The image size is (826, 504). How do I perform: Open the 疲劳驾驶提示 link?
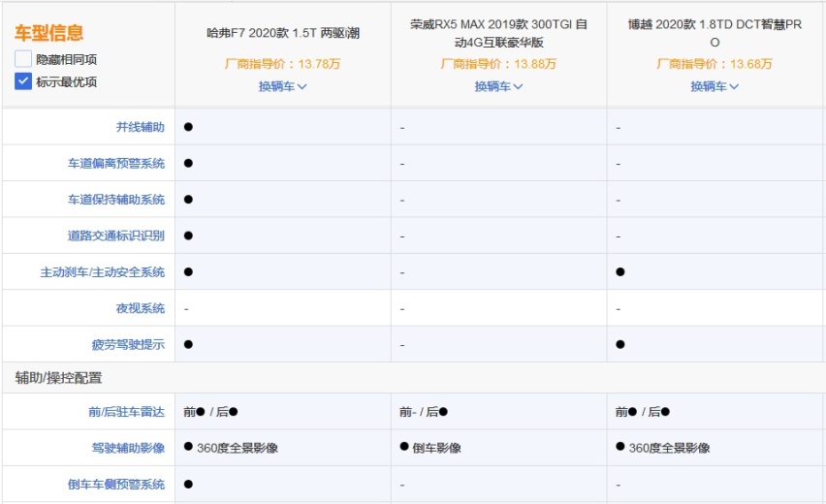[128, 344]
